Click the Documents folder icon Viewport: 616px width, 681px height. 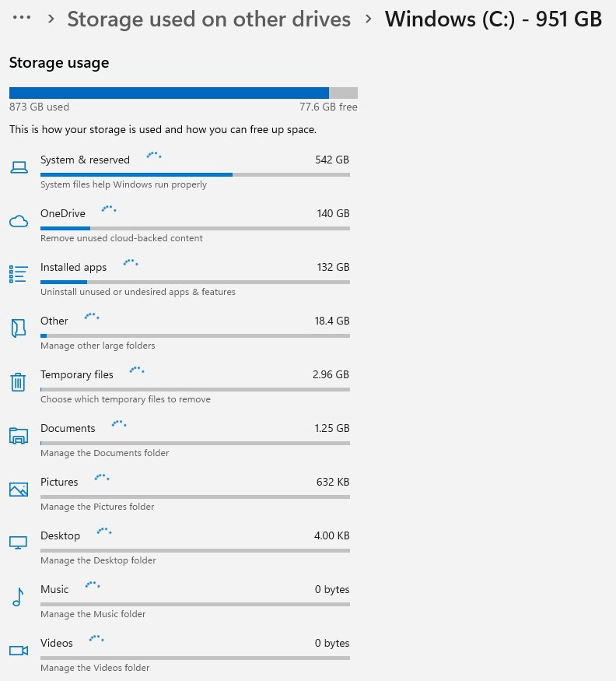coord(18,435)
